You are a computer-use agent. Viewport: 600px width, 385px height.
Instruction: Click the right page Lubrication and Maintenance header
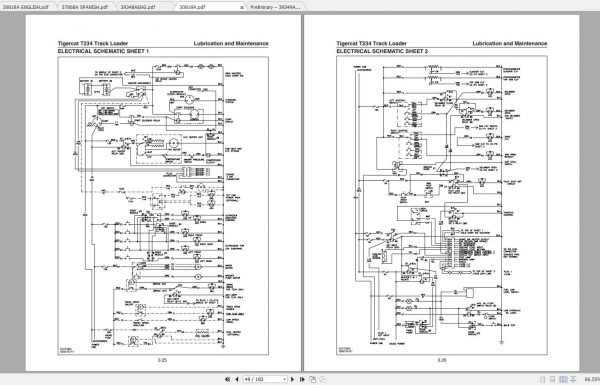[x=510, y=44]
